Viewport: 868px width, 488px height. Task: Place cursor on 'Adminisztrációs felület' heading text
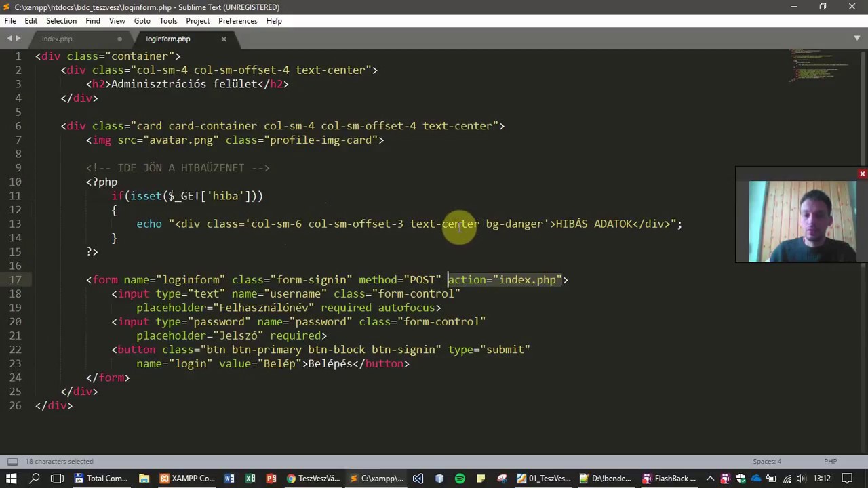(x=184, y=84)
